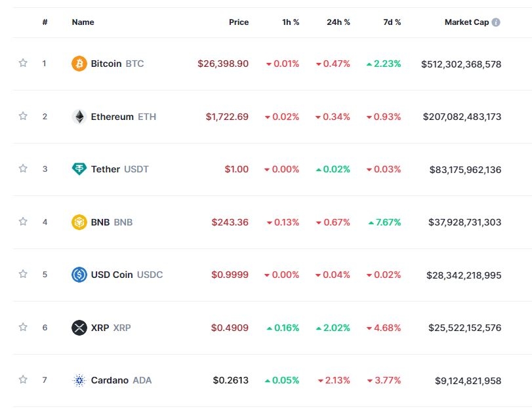Click the Market Cap info icon
Screen dimensions: 532x411
click(x=496, y=22)
